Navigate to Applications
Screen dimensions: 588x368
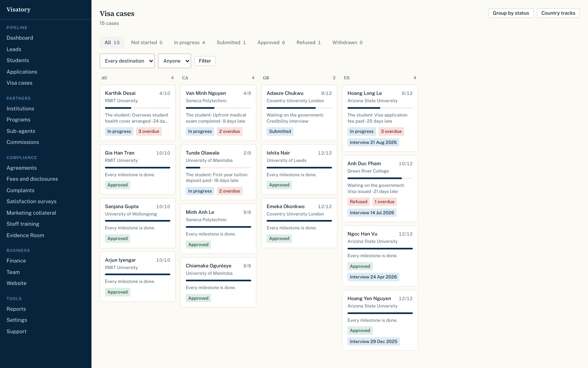(x=22, y=72)
